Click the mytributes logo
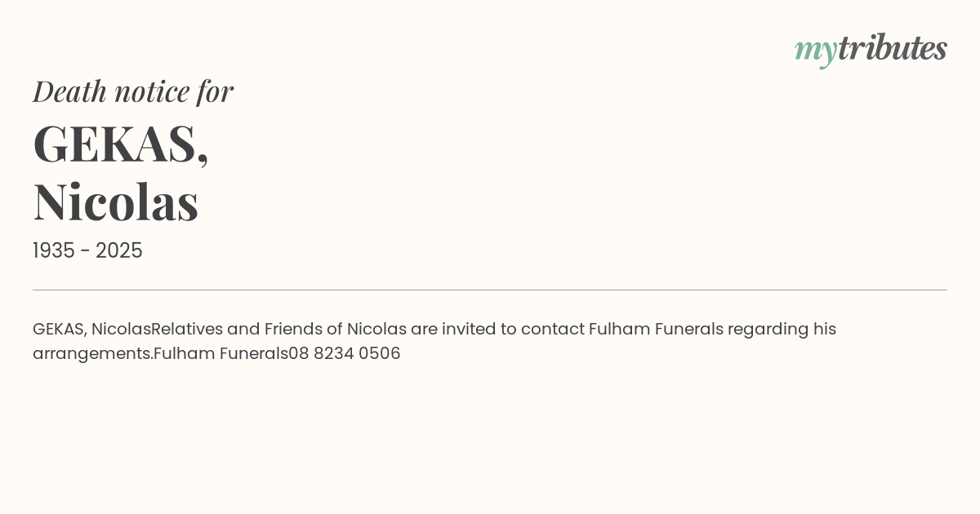This screenshot has height=514, width=980. pos(871,49)
